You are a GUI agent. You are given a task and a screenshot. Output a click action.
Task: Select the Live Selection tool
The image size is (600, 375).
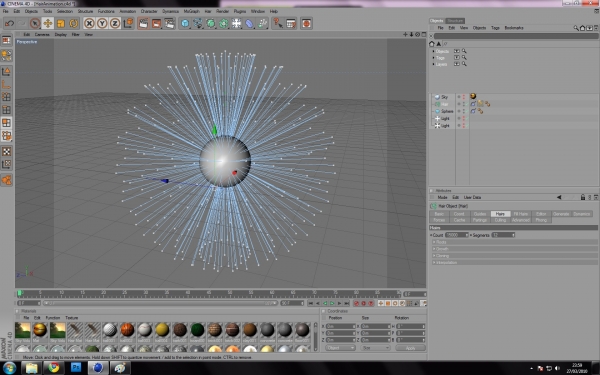(x=35, y=23)
